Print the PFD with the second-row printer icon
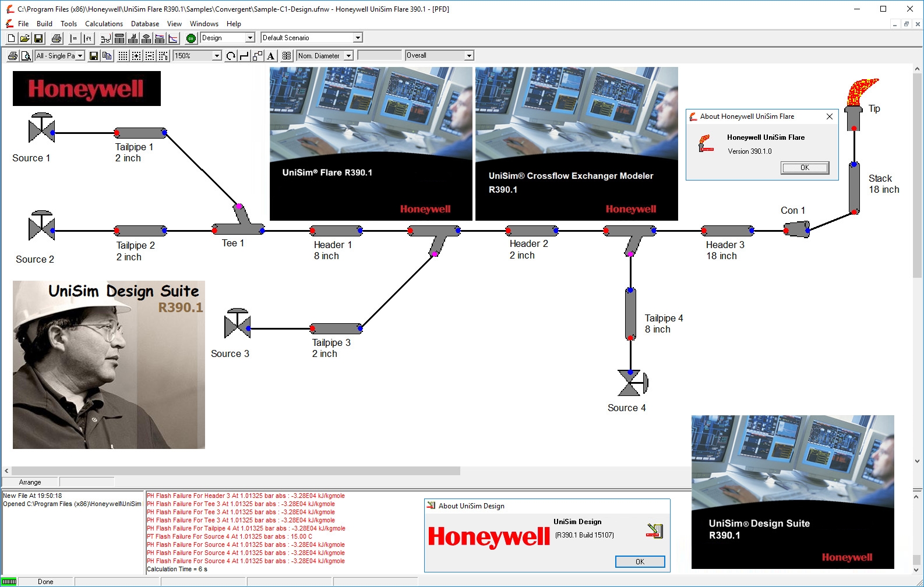Image resolution: width=924 pixels, height=587 pixels. [13, 56]
